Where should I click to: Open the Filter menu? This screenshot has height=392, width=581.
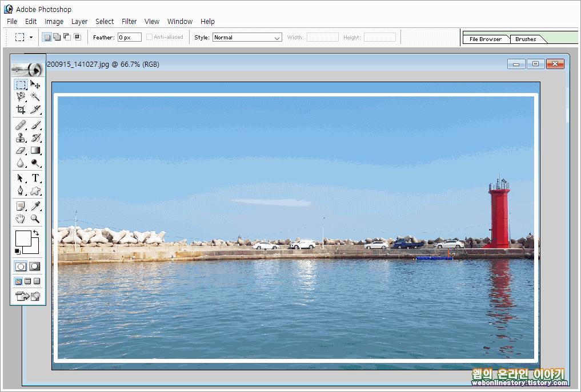click(x=129, y=22)
